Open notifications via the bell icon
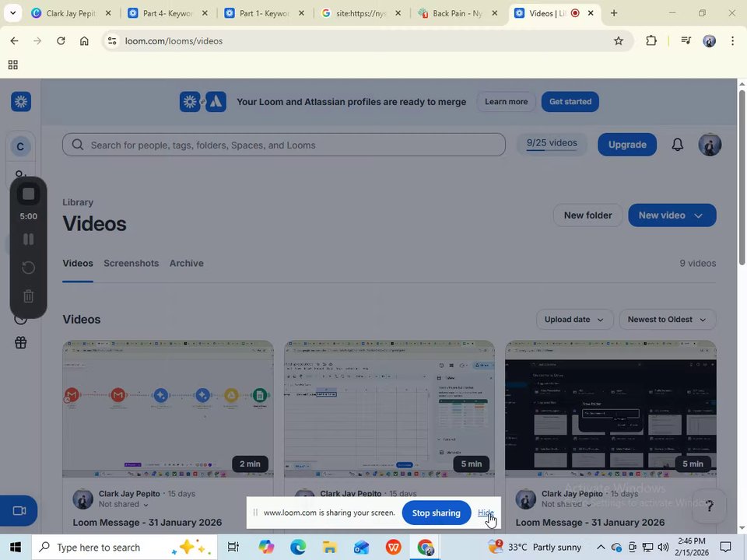The image size is (747, 560). pyautogui.click(x=678, y=145)
